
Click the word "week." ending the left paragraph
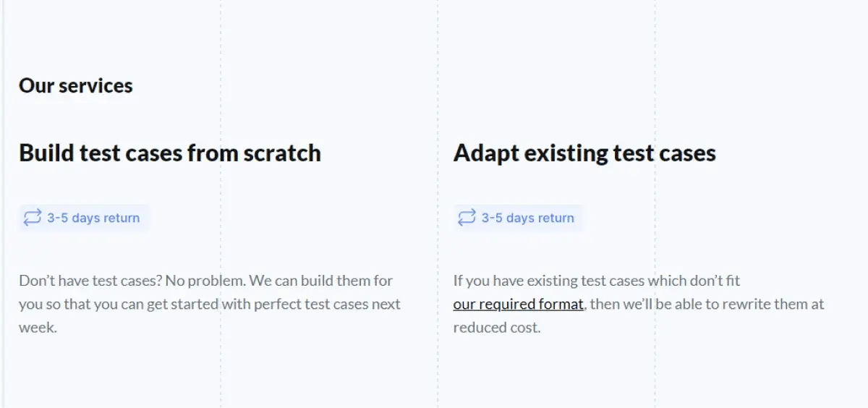pyautogui.click(x=38, y=328)
